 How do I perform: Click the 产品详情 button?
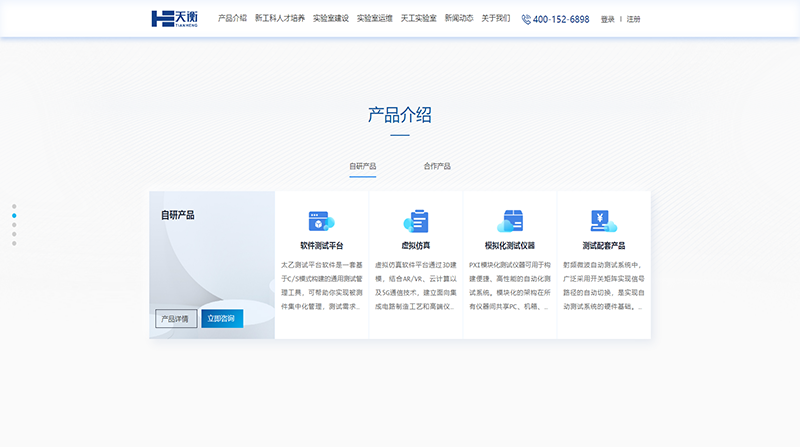(176, 319)
